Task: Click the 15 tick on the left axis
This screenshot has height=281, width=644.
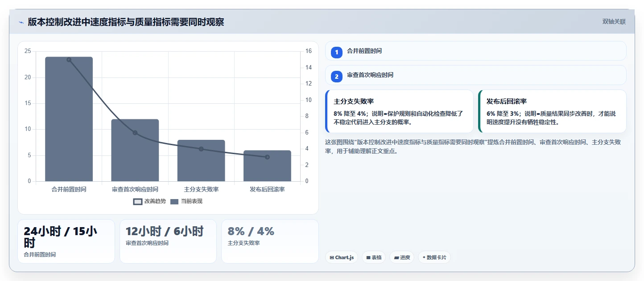Action: point(28,103)
